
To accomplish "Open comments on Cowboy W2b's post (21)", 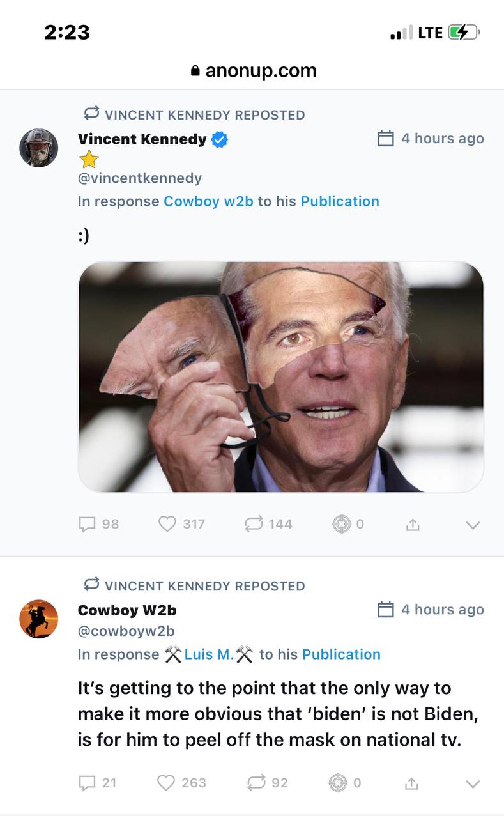I will pos(86,783).
